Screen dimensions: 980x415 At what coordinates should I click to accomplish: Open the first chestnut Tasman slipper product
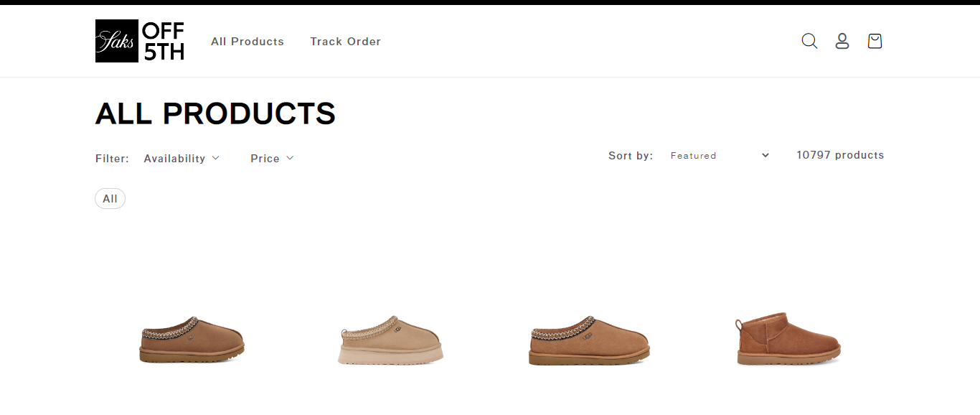[x=192, y=340]
